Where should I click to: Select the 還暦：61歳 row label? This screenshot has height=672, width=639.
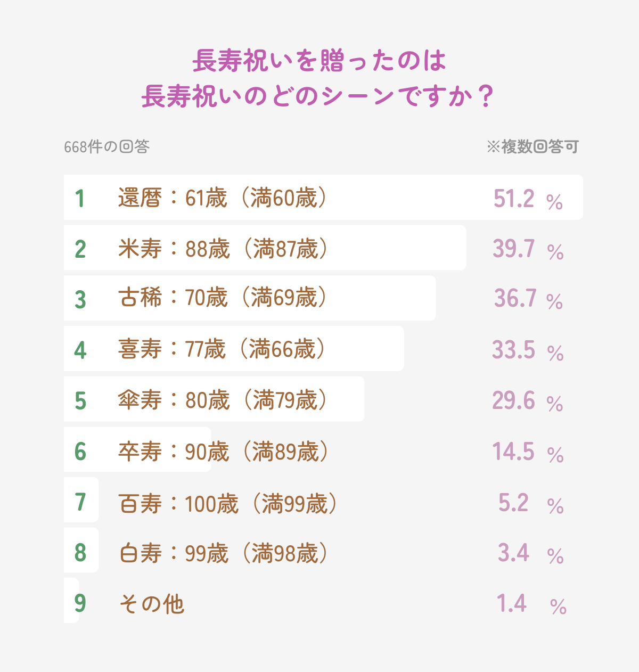(x=222, y=198)
